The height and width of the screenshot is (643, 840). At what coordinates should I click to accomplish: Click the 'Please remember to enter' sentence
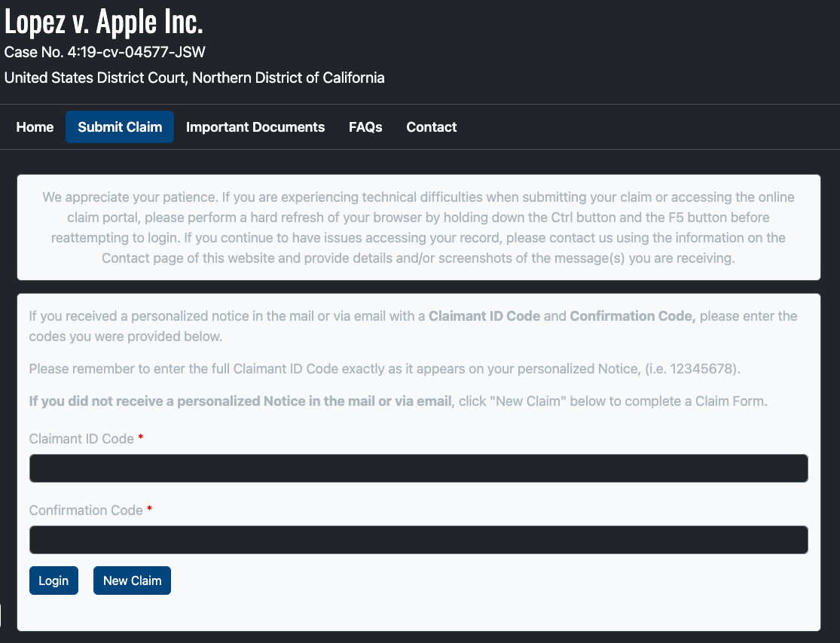click(385, 369)
